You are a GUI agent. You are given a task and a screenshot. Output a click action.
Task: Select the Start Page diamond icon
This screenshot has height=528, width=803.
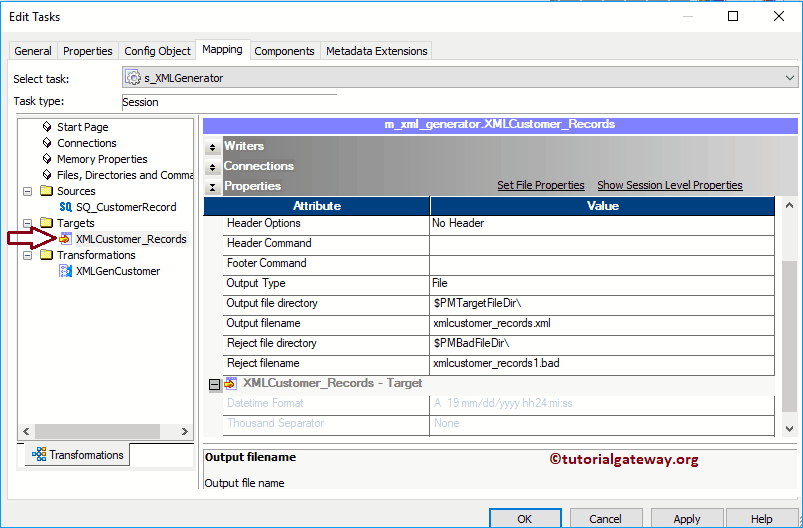(x=47, y=127)
